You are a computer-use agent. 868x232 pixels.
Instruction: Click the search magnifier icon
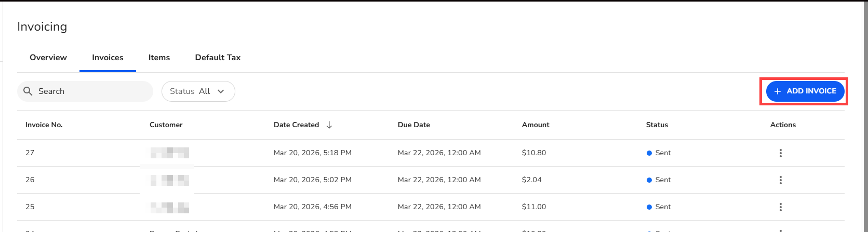click(x=28, y=91)
